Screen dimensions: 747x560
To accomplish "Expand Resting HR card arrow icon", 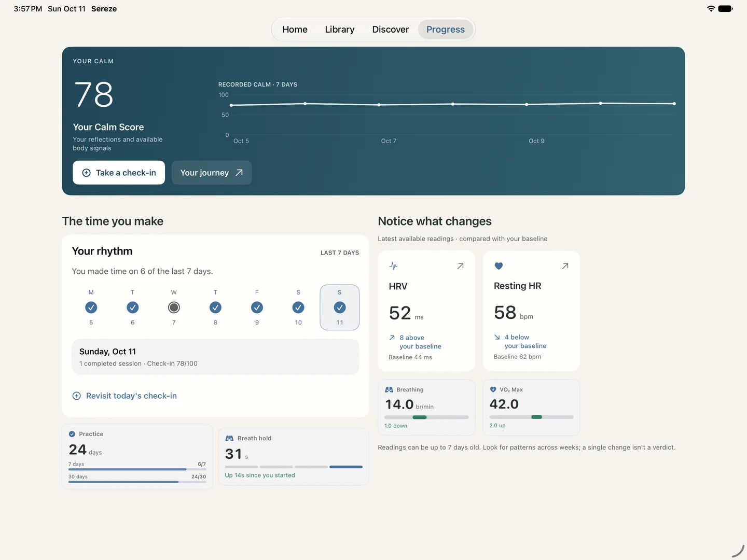I will [x=565, y=266].
